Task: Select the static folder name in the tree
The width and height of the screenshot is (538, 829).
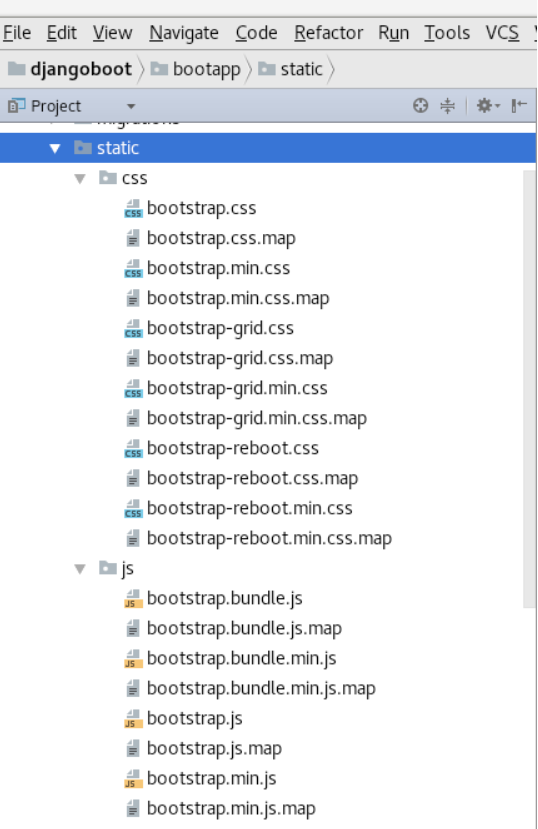Action: coord(118,148)
